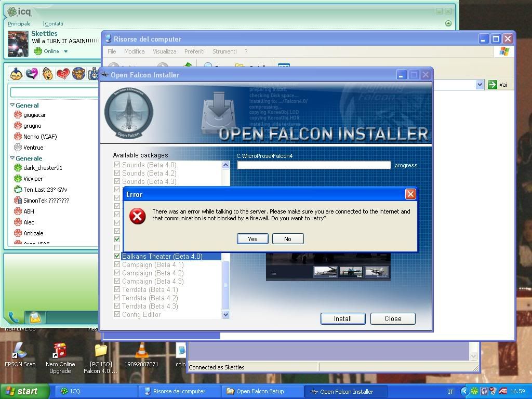This screenshot has height=399, width=532.
Task: Toggle the Campaign (Beta 4.2) checkbox
Action: (117, 273)
